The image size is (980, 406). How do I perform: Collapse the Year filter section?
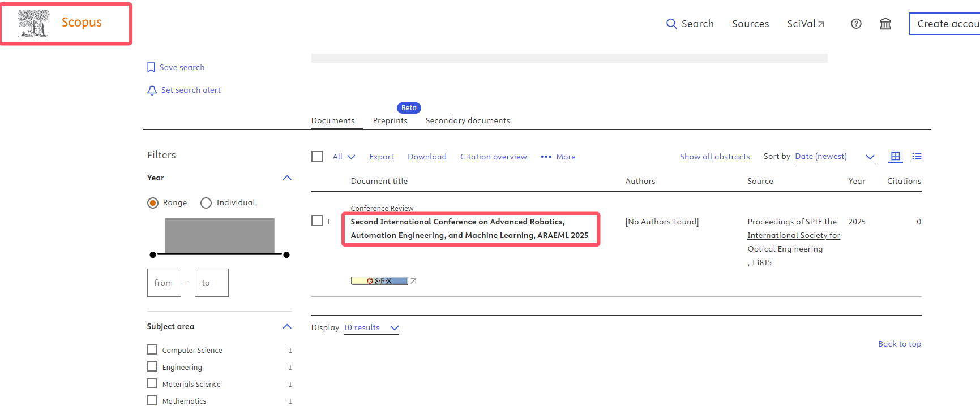(287, 178)
